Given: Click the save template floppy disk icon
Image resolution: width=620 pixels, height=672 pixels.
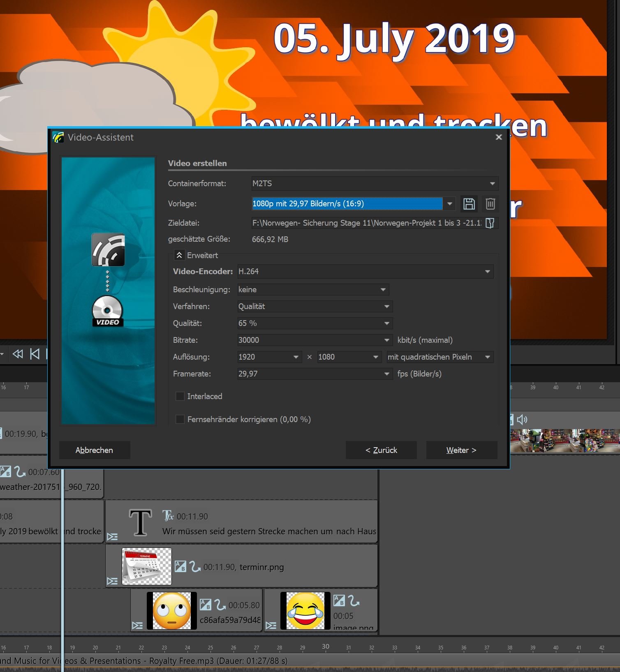Looking at the screenshot, I should (x=469, y=204).
